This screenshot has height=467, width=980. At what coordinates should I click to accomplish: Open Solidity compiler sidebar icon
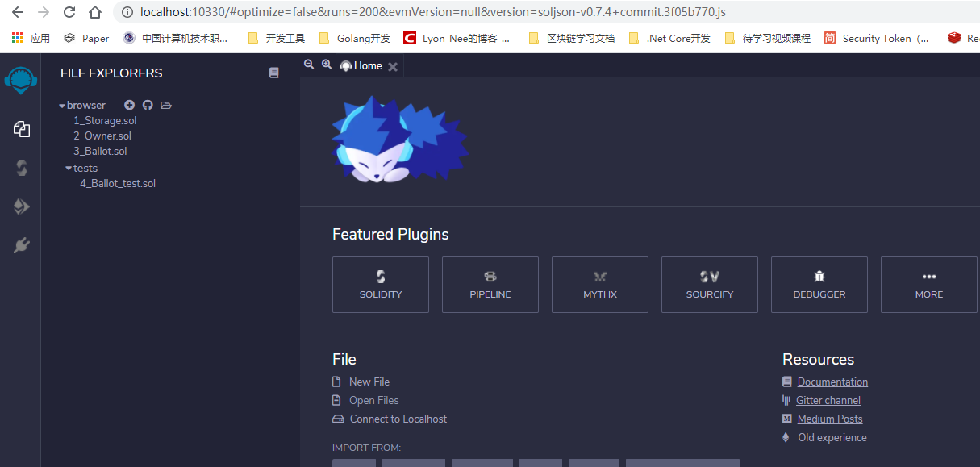[x=22, y=168]
